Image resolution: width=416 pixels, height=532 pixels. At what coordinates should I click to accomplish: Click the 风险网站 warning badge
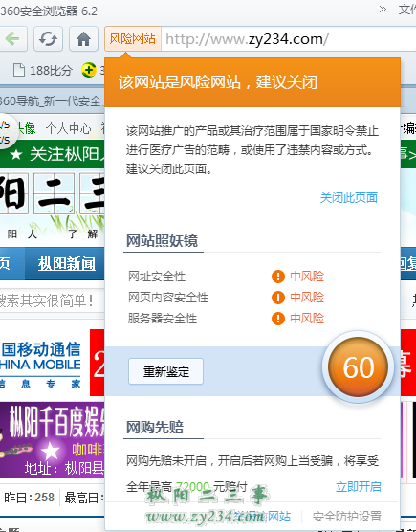click(x=133, y=38)
